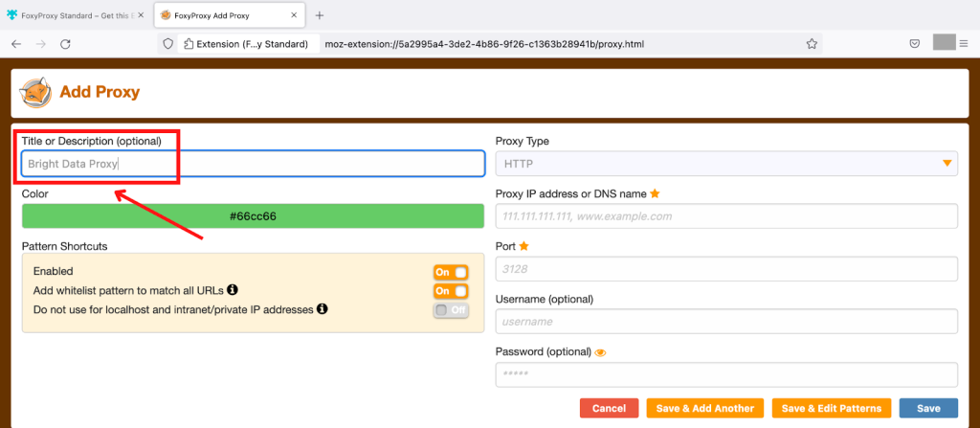Open the #66cc66 color picker
This screenshot has width=980, height=428.
pos(253,215)
